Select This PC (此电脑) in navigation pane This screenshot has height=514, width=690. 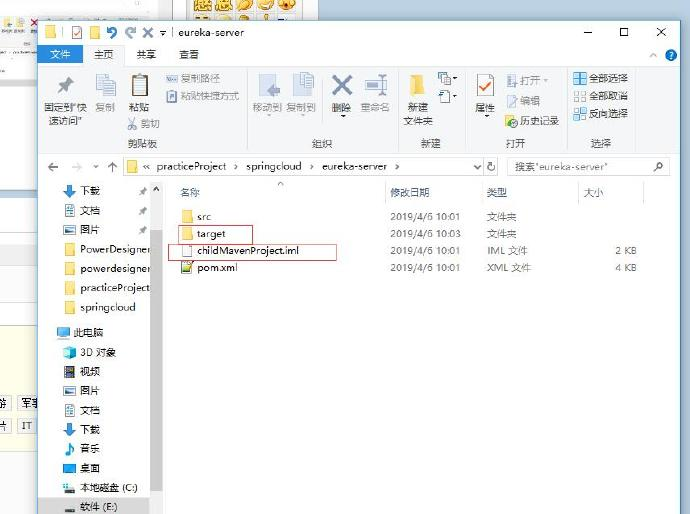(x=80, y=333)
